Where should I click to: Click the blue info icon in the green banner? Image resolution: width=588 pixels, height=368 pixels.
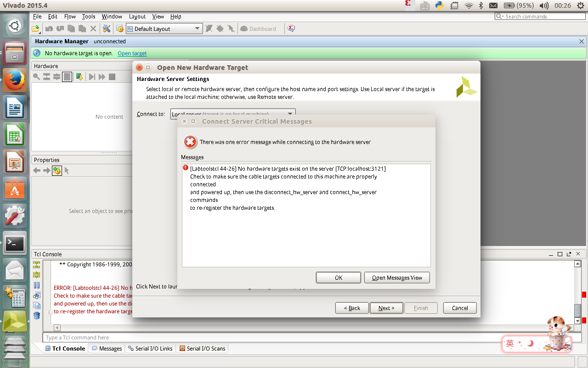click(38, 53)
